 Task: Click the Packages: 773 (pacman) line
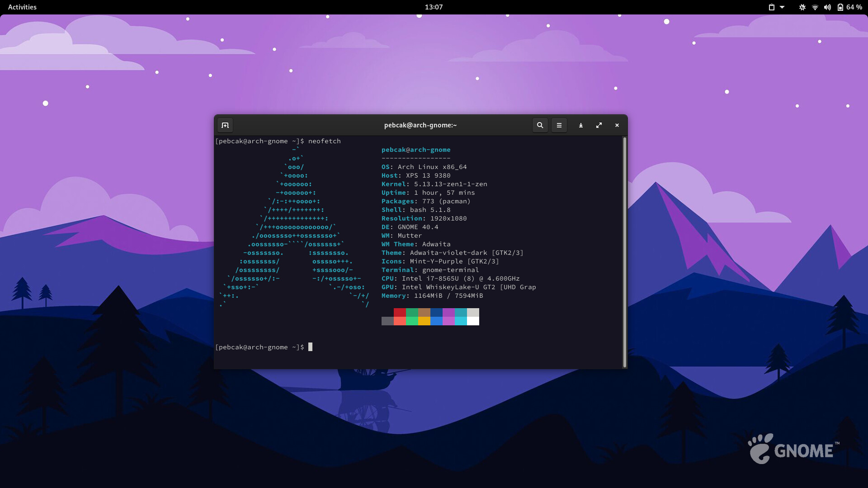pos(426,201)
